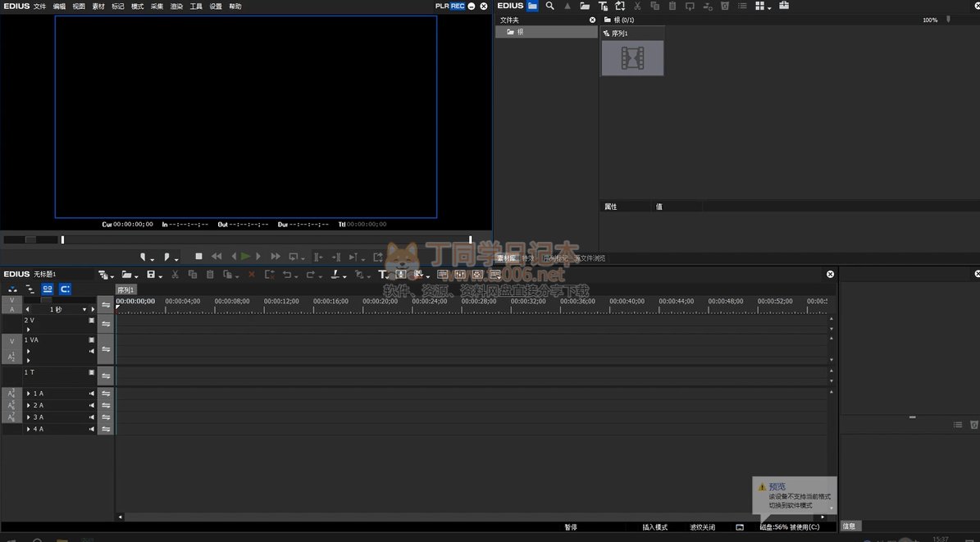Click the Undo arrow in timeline toolbar
The width and height of the screenshot is (980, 542).
tap(287, 275)
